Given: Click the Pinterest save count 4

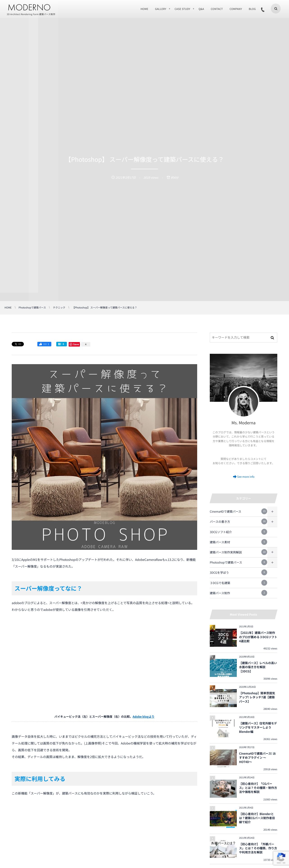Looking at the screenshot, I should tap(86, 344).
